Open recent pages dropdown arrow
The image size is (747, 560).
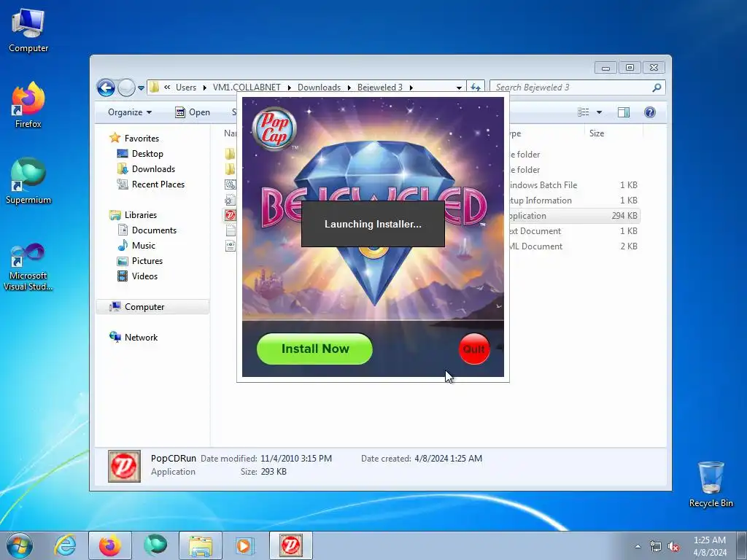[141, 87]
